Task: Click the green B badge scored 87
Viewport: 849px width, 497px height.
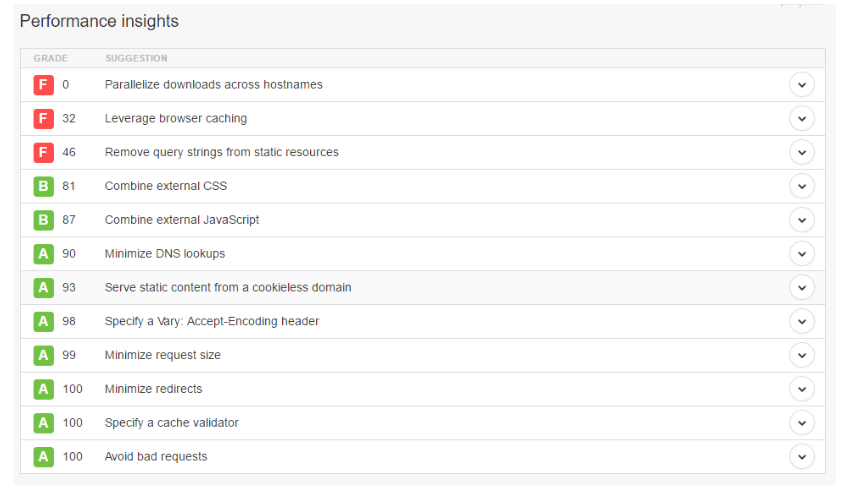Action: (43, 220)
